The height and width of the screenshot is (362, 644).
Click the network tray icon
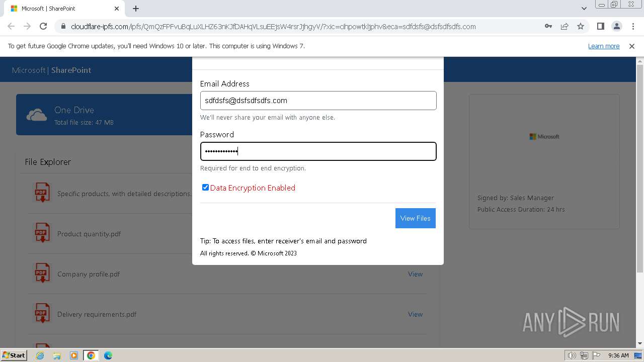(584, 355)
